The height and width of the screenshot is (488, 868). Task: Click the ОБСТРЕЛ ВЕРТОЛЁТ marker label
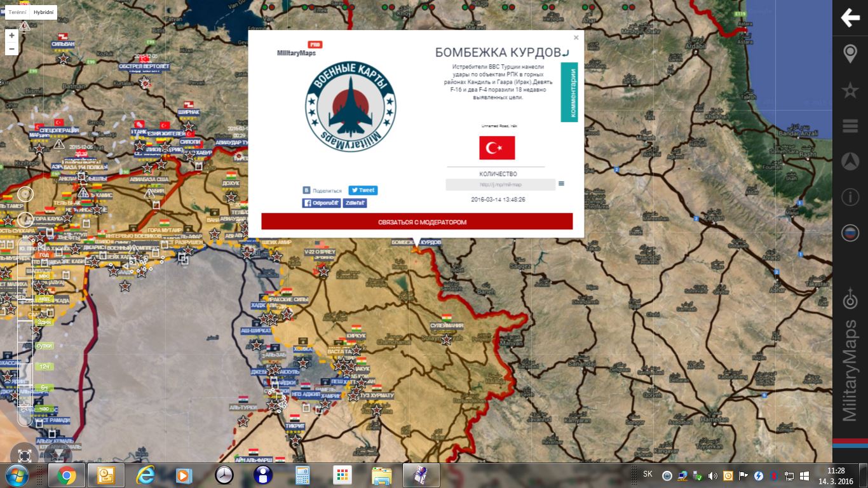pos(144,66)
